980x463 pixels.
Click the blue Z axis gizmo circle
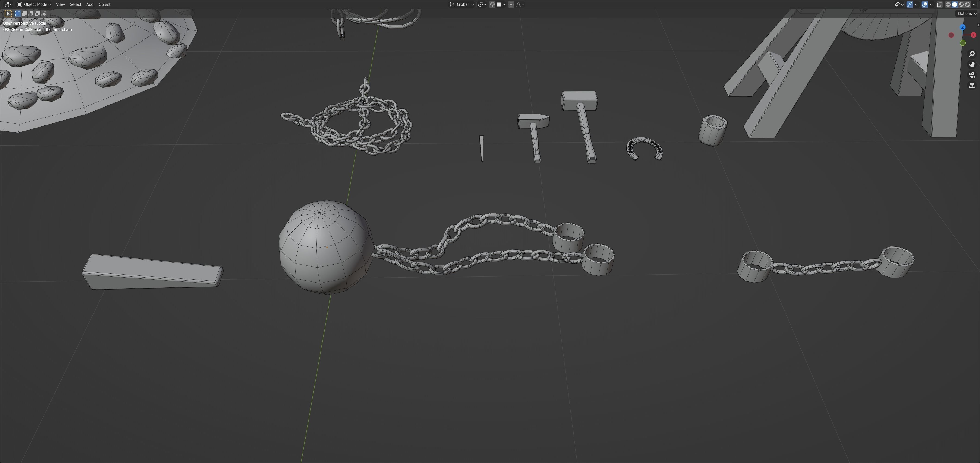tap(962, 27)
